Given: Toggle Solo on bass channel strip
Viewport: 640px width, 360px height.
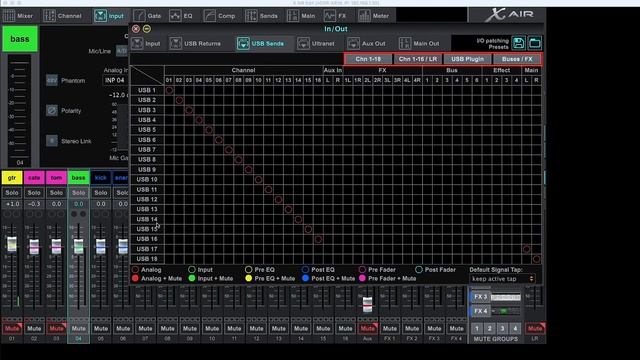Looking at the screenshot, I should (78, 193).
